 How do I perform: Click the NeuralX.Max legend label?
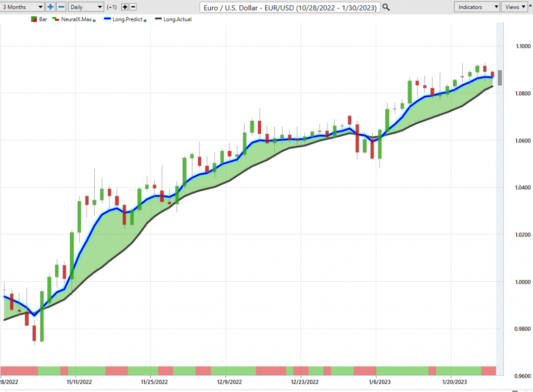(77, 19)
